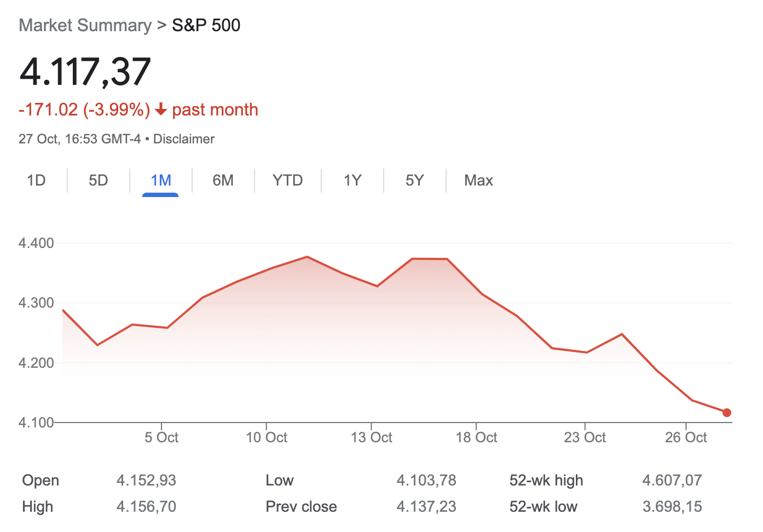
Task: Select the 5Y chart range
Action: coord(415,181)
